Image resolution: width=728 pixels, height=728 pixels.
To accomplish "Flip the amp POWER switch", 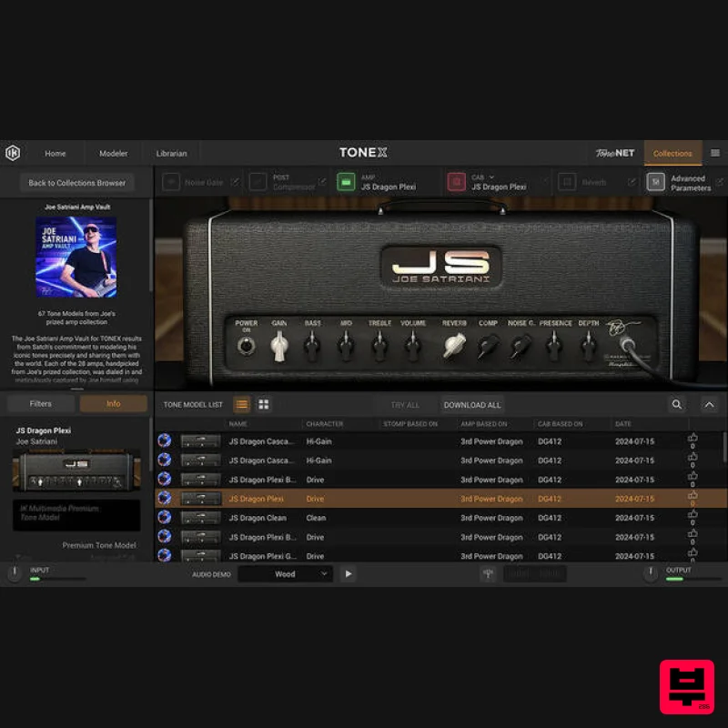I will tap(246, 346).
